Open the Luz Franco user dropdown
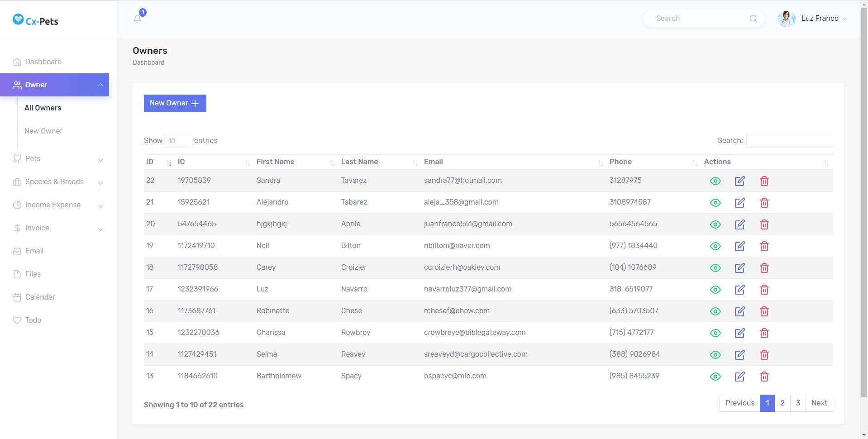 (813, 19)
